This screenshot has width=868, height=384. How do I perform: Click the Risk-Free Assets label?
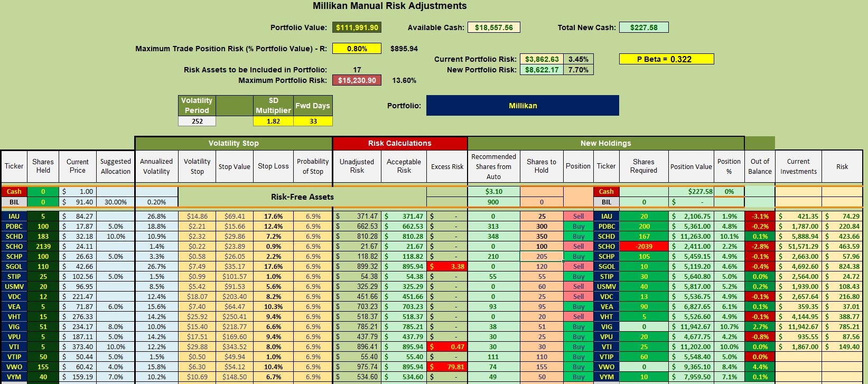click(302, 196)
